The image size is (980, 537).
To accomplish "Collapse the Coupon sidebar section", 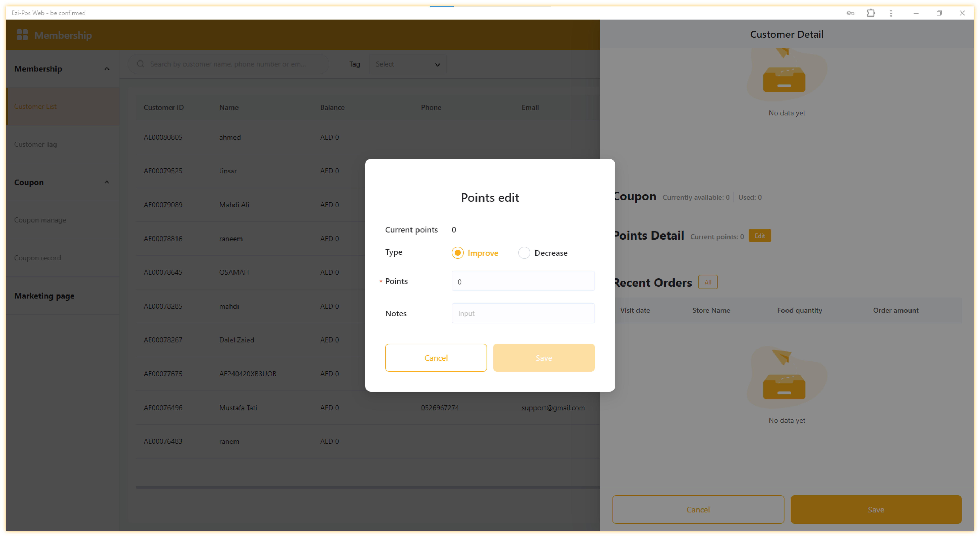I will coord(107,182).
